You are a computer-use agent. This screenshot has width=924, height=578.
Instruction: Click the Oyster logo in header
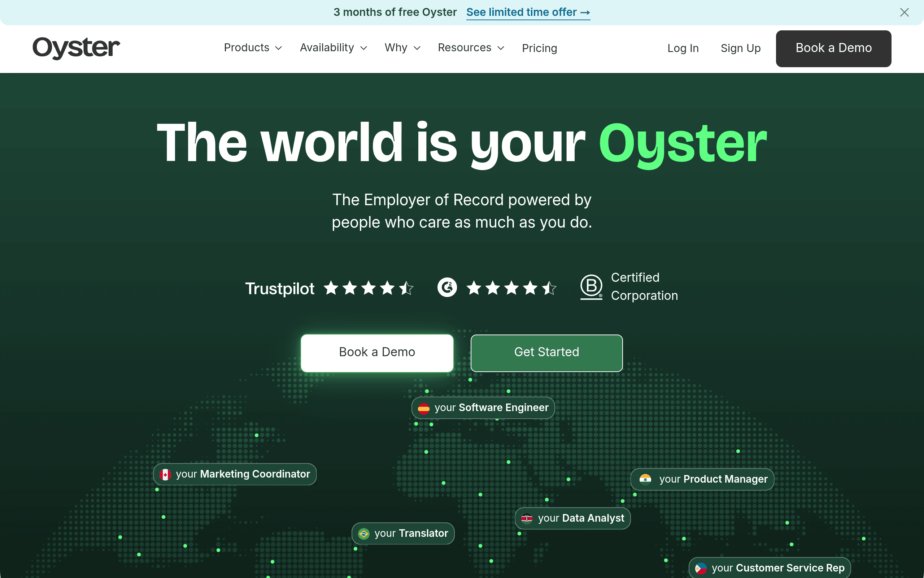pos(77,48)
